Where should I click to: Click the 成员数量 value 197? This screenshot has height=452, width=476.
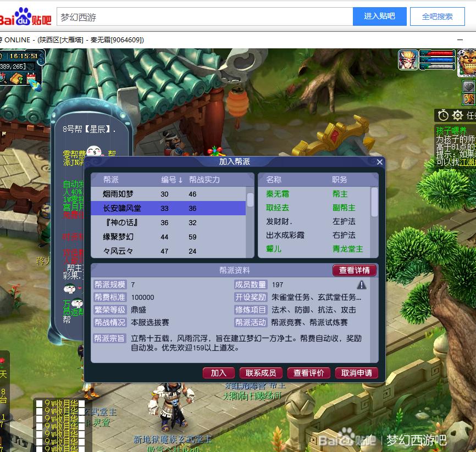(278, 285)
